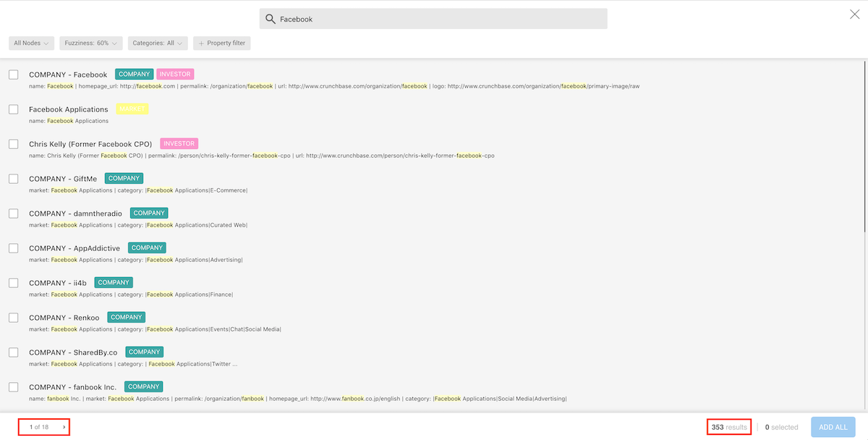Open the All Nodes dropdown
The image size is (868, 440).
tap(31, 43)
